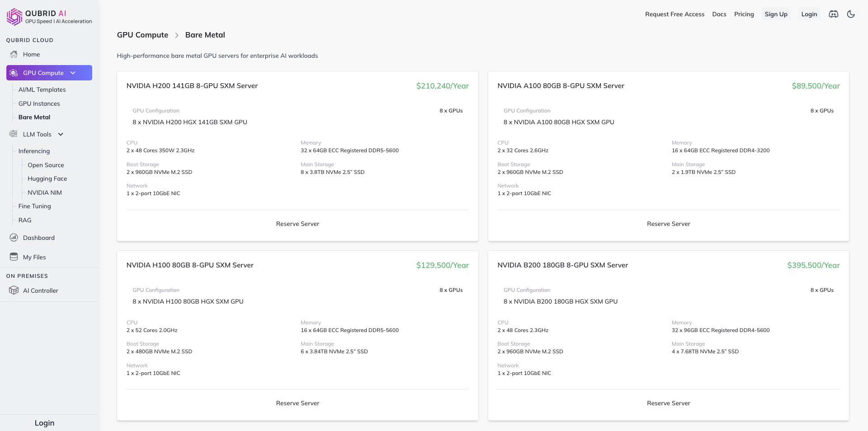This screenshot has height=431, width=868.
Task: Open AI/ML Templates page
Action: [42, 89]
